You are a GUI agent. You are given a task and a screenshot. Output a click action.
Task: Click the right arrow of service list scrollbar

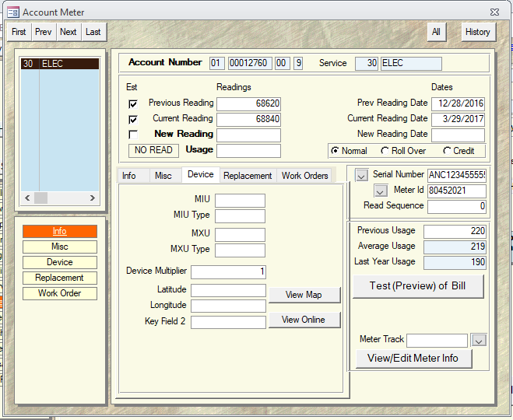93,198
